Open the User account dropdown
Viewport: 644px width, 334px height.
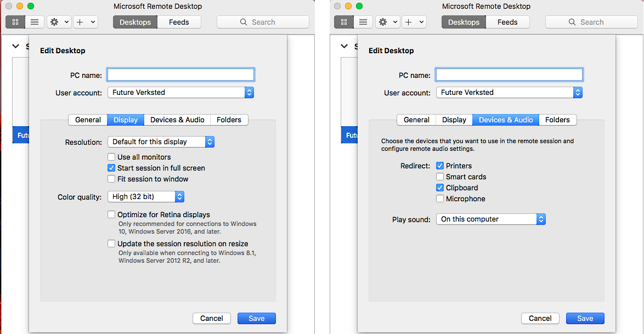click(x=180, y=92)
